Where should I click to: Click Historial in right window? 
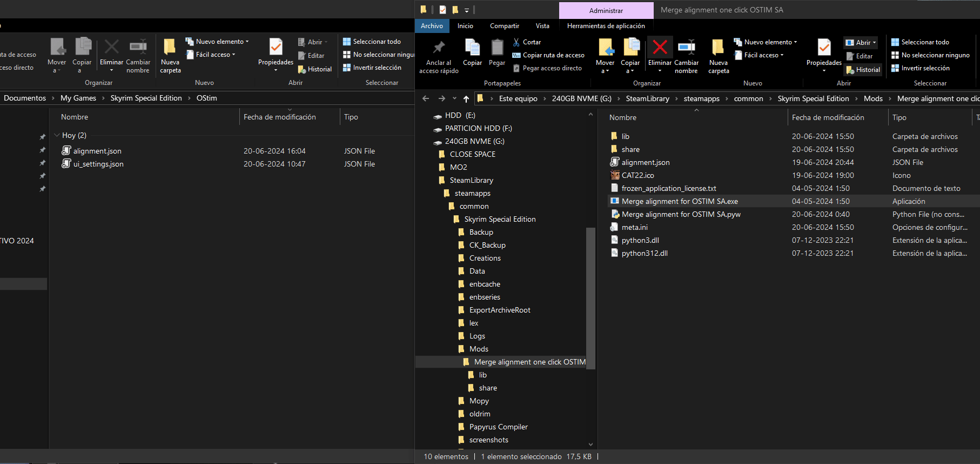coord(863,70)
